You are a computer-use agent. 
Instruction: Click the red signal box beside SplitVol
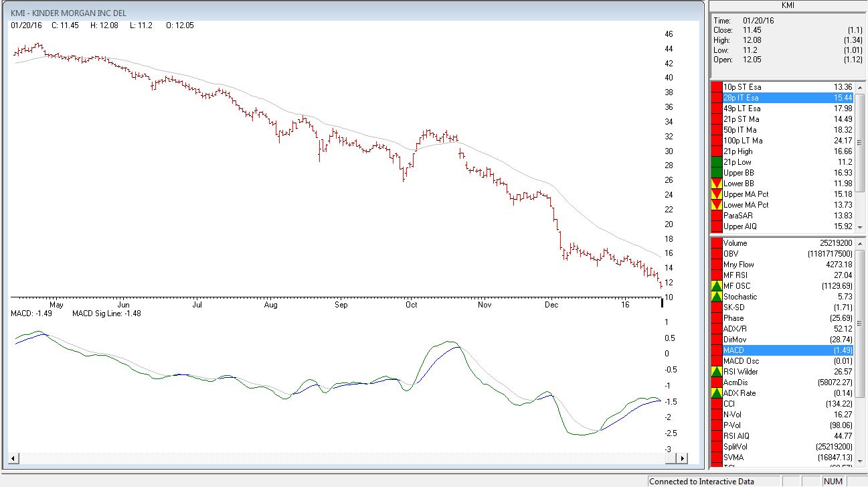pos(717,447)
